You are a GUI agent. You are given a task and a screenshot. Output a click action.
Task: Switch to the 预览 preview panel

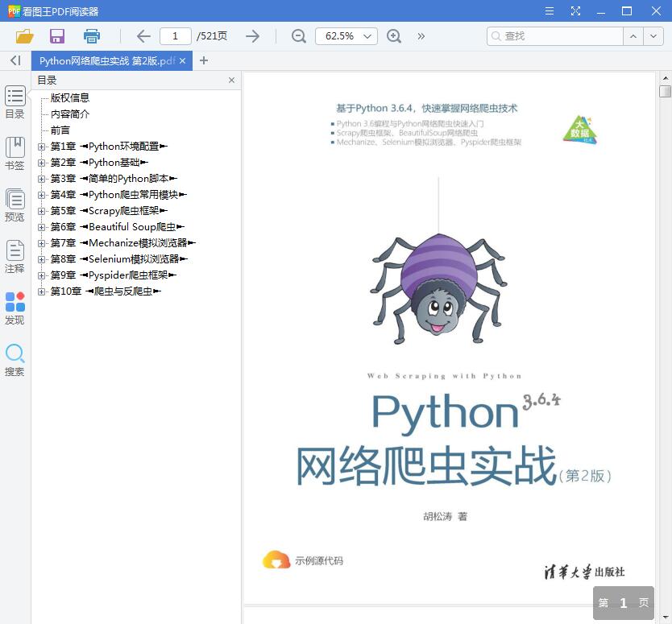[x=15, y=205]
